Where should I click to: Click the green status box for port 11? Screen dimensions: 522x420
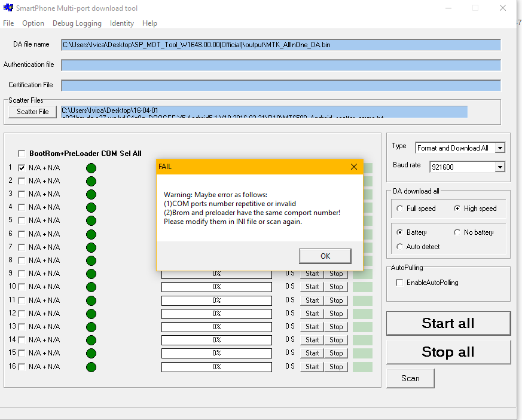pyautogui.click(x=362, y=301)
